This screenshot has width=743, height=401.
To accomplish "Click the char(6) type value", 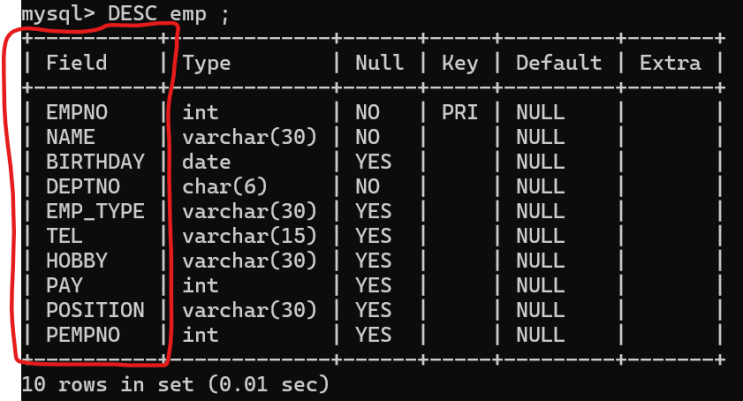I will click(x=224, y=186).
